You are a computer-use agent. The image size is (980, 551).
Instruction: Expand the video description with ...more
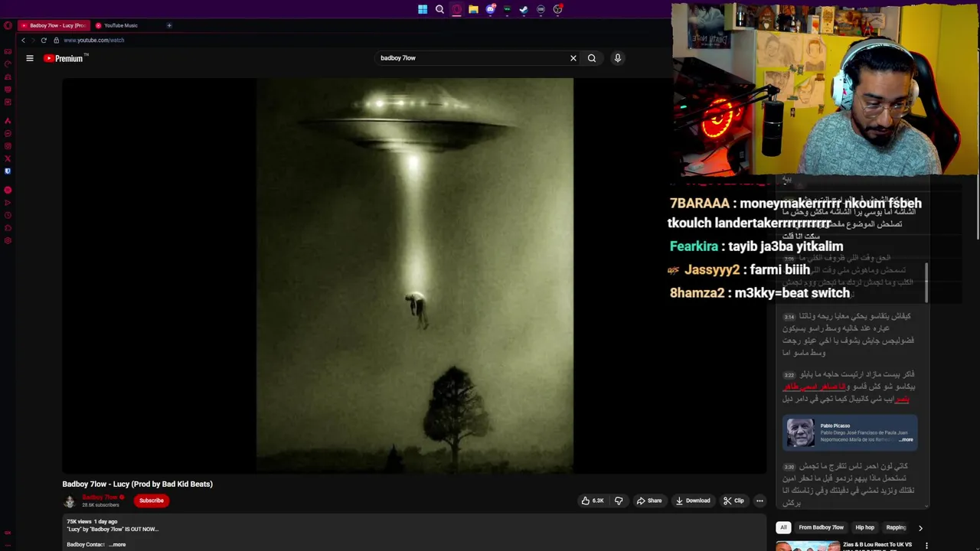[x=117, y=544]
